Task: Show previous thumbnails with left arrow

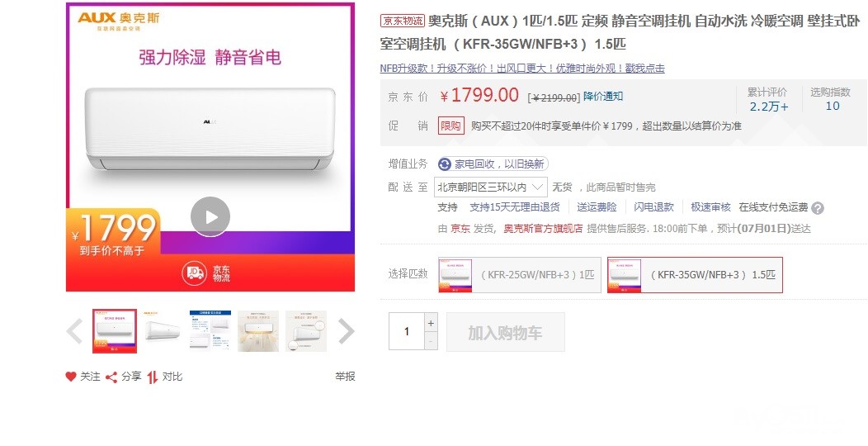Action: coord(74,331)
